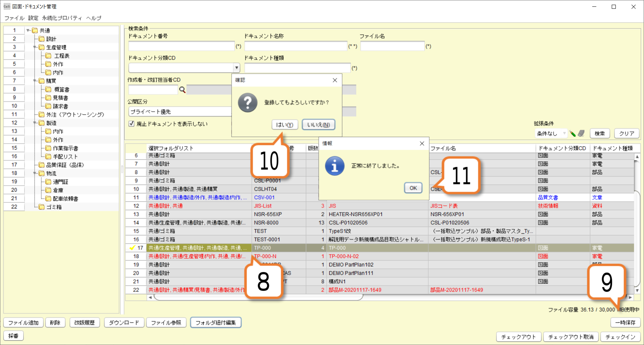
Task: Open the 永続化プロパティ menu
Action: point(62,18)
